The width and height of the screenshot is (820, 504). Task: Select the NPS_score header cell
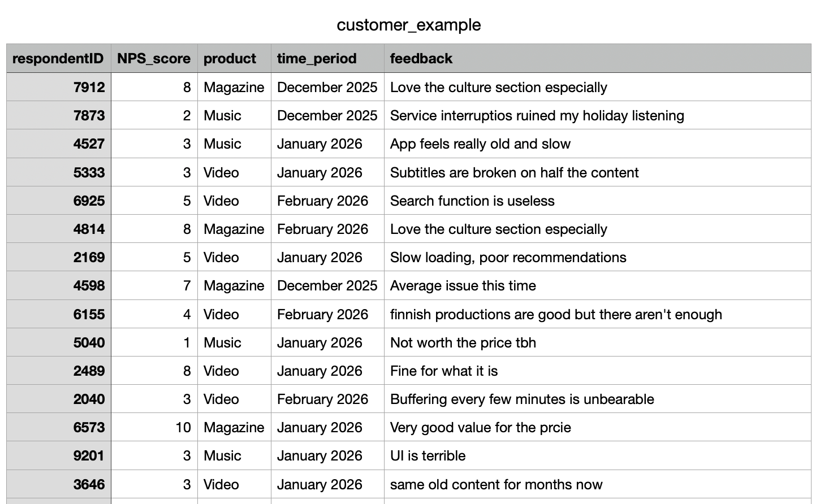tap(154, 59)
